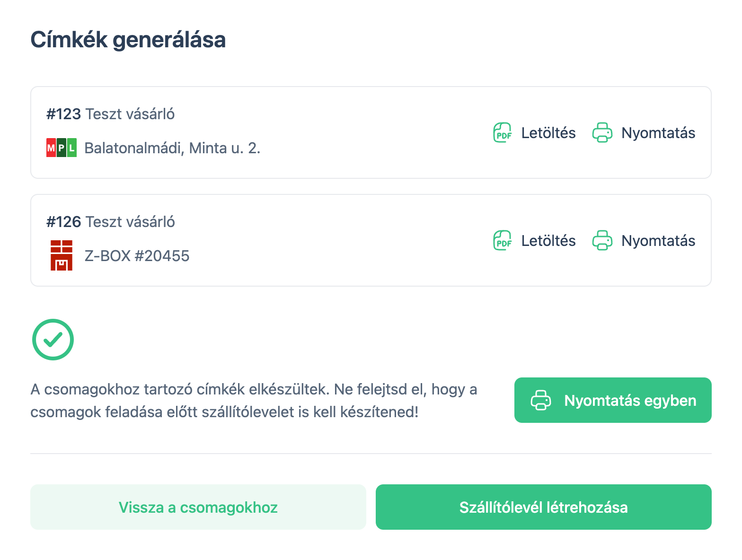Image resolution: width=742 pixels, height=560 pixels.
Task: Open Letöltés for the Z-BOX package #126
Action: pyautogui.click(x=548, y=240)
